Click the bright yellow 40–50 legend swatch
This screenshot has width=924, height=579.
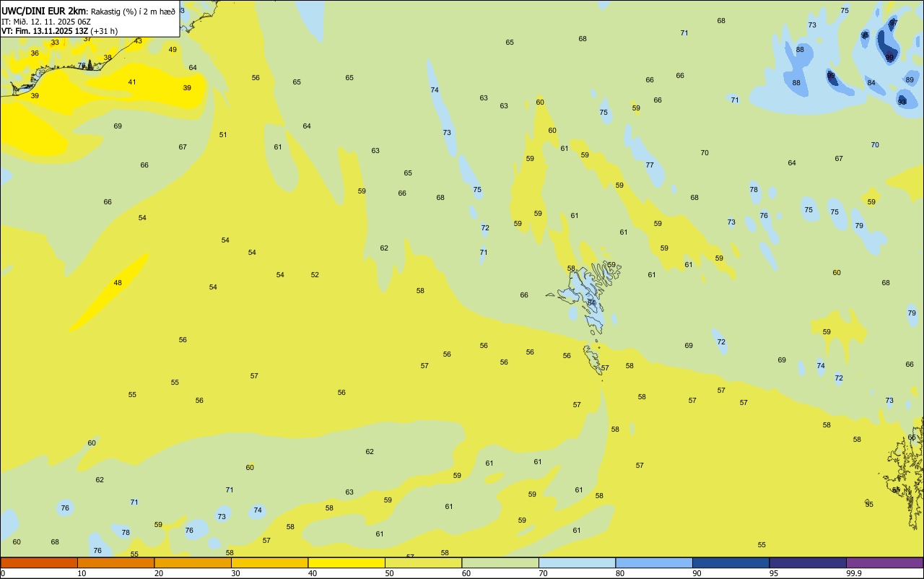coord(346,562)
